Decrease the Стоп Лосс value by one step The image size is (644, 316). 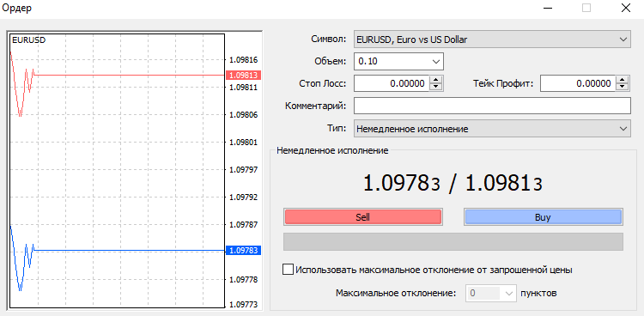(435, 87)
